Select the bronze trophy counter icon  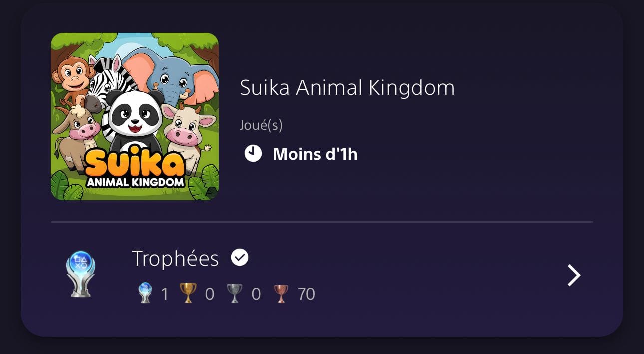click(x=281, y=294)
